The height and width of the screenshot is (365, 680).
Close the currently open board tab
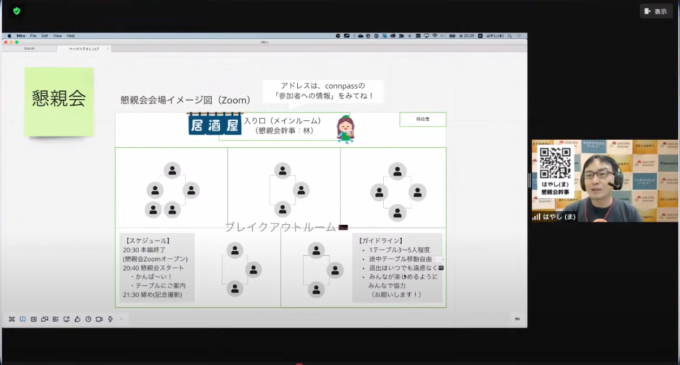click(x=108, y=49)
